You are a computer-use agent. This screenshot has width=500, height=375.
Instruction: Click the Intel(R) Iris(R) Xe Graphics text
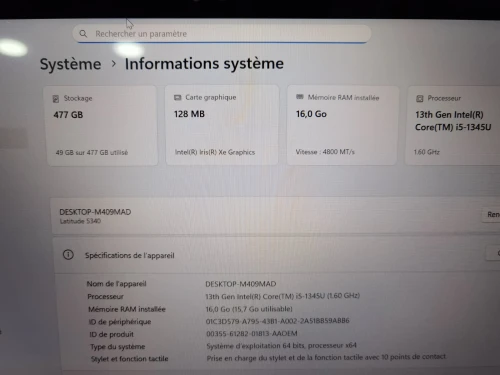coord(215,152)
